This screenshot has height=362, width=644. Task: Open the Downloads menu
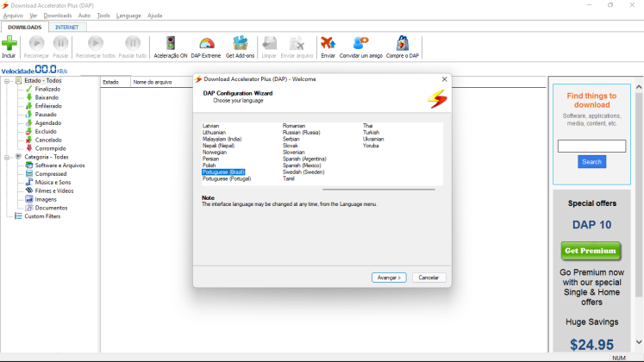58,16
